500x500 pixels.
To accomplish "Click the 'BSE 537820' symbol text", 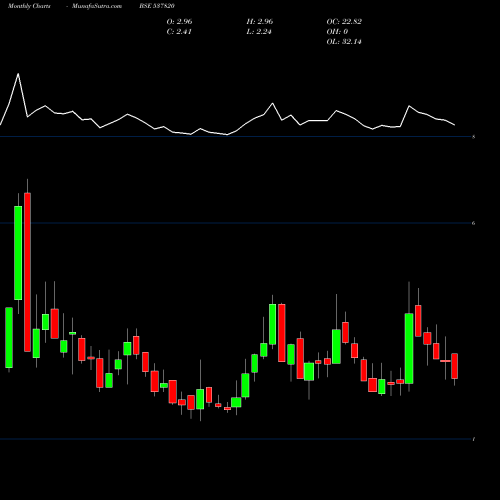I will point(157,6).
